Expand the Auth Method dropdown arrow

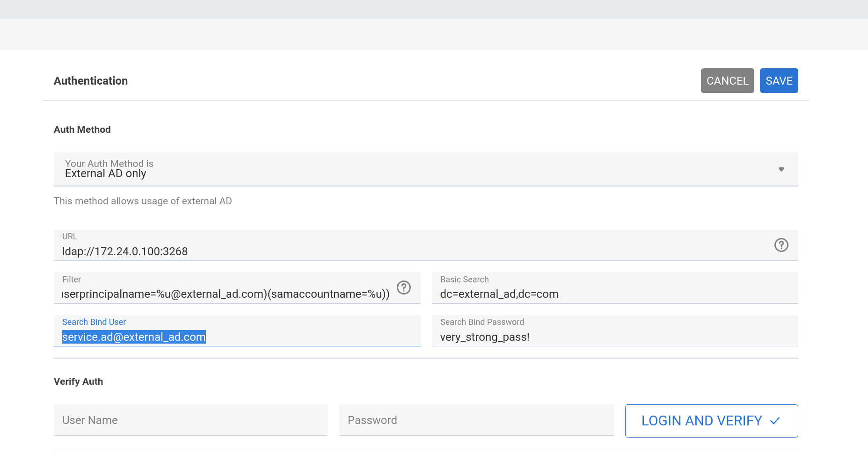pyautogui.click(x=781, y=169)
